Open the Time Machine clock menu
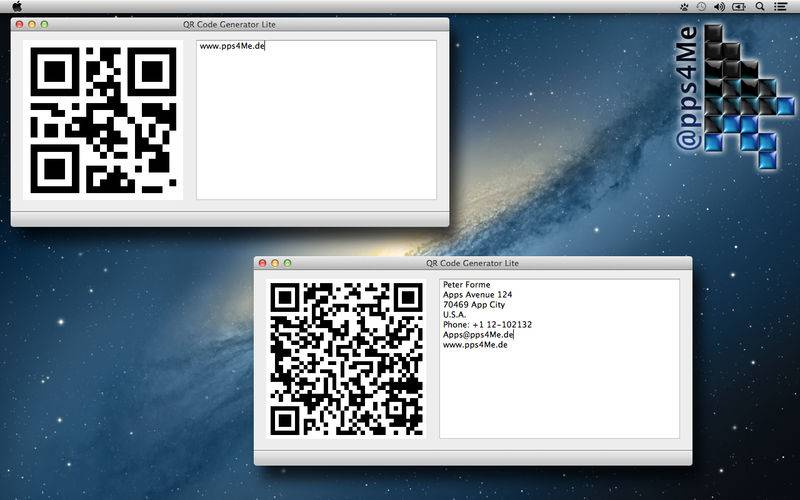This screenshot has height=500, width=800. (702, 7)
